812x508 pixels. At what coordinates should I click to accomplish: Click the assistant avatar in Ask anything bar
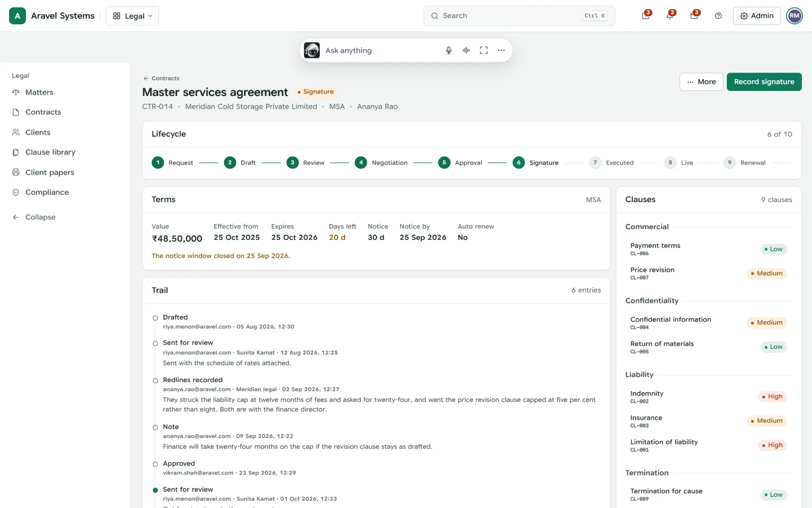312,50
